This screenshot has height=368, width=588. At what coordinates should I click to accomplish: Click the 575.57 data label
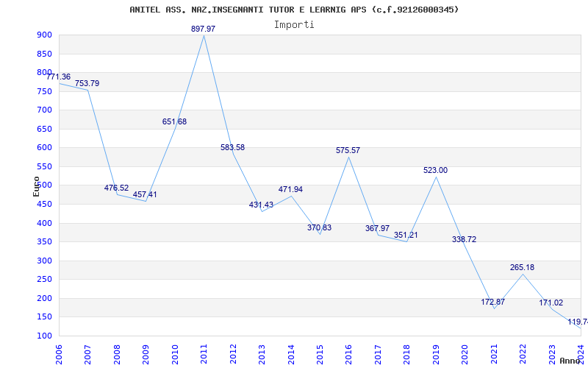(x=348, y=151)
